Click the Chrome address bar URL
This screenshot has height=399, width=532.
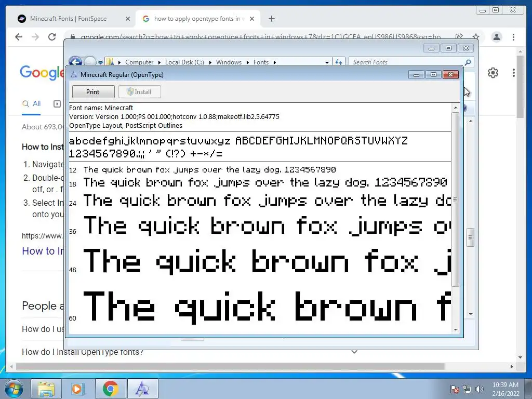tap(261, 37)
